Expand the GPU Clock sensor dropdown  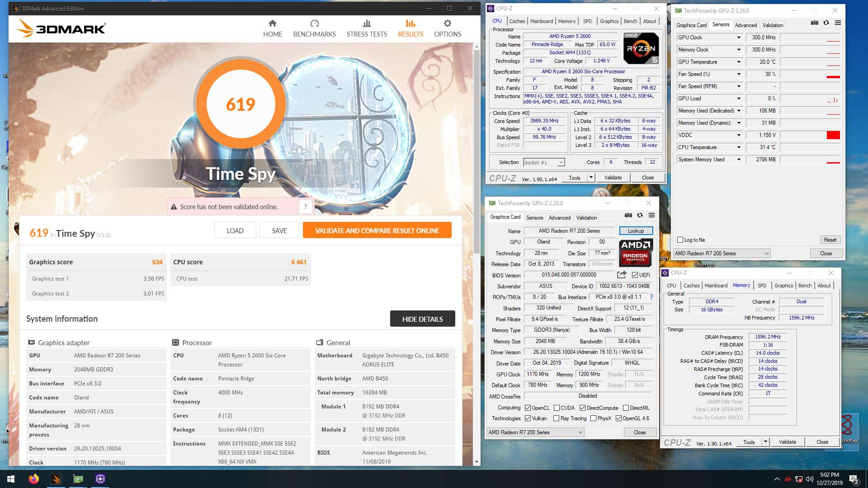(x=739, y=38)
